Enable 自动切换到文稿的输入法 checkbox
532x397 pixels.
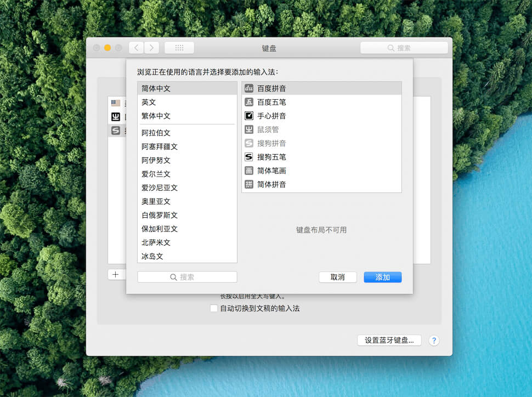click(x=214, y=308)
